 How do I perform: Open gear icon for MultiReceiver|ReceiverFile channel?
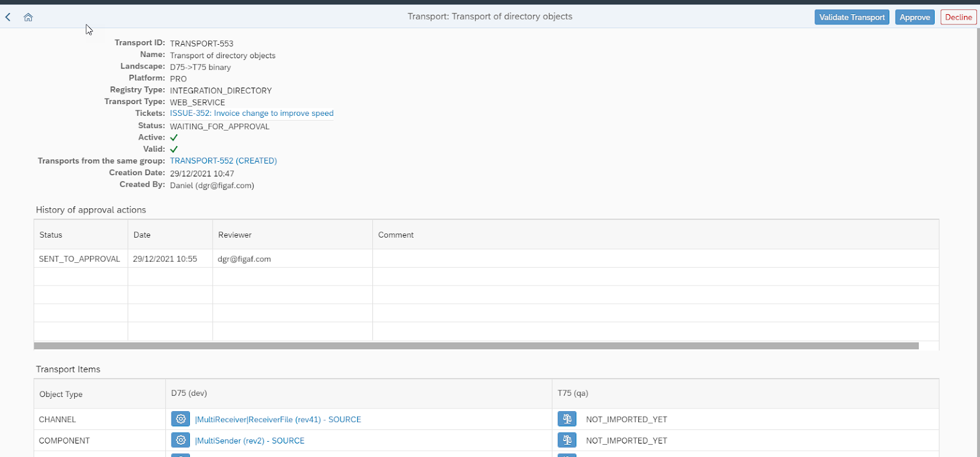pyautogui.click(x=181, y=419)
